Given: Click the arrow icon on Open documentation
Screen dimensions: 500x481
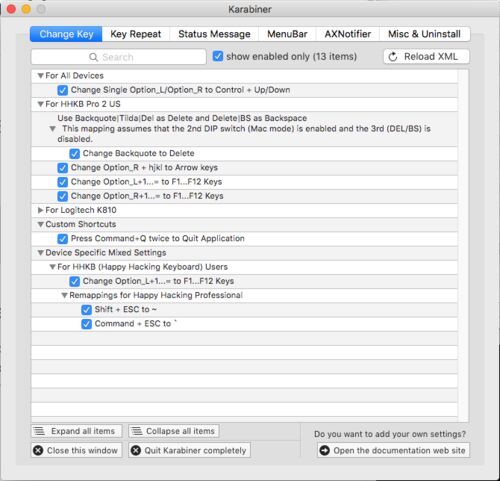Looking at the screenshot, I should tap(324, 450).
